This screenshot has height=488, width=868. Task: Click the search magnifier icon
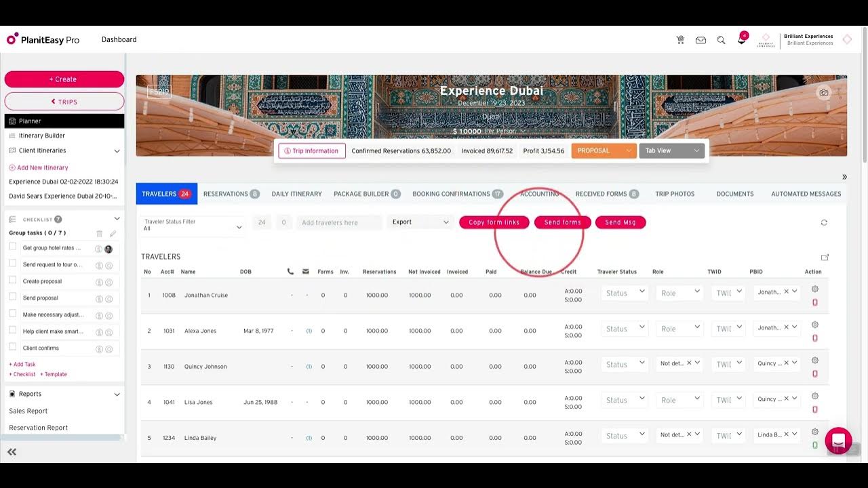721,40
